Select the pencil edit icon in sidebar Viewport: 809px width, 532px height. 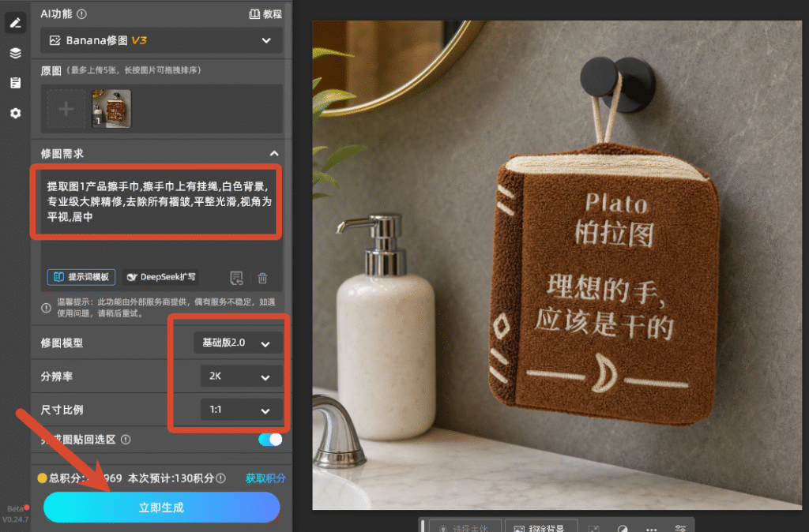[15, 23]
